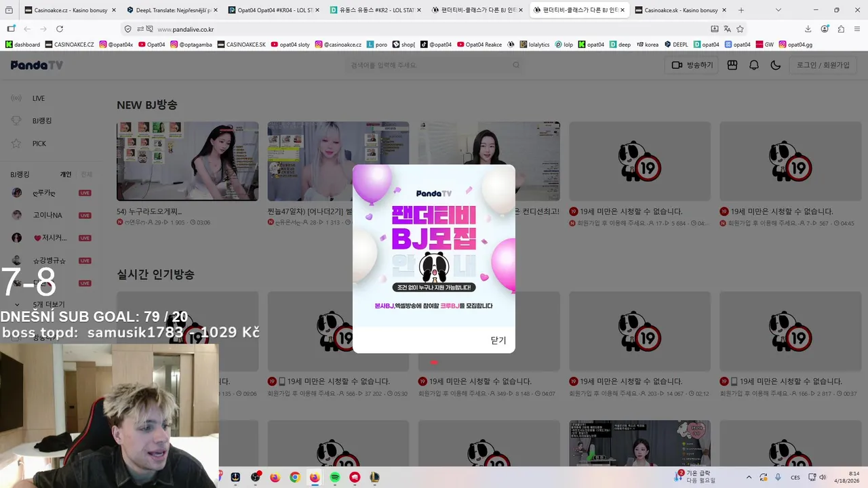Open the stream thumbnail titled 54) 누구라도오게찌
The width and height of the screenshot is (868, 488).
pos(187,161)
